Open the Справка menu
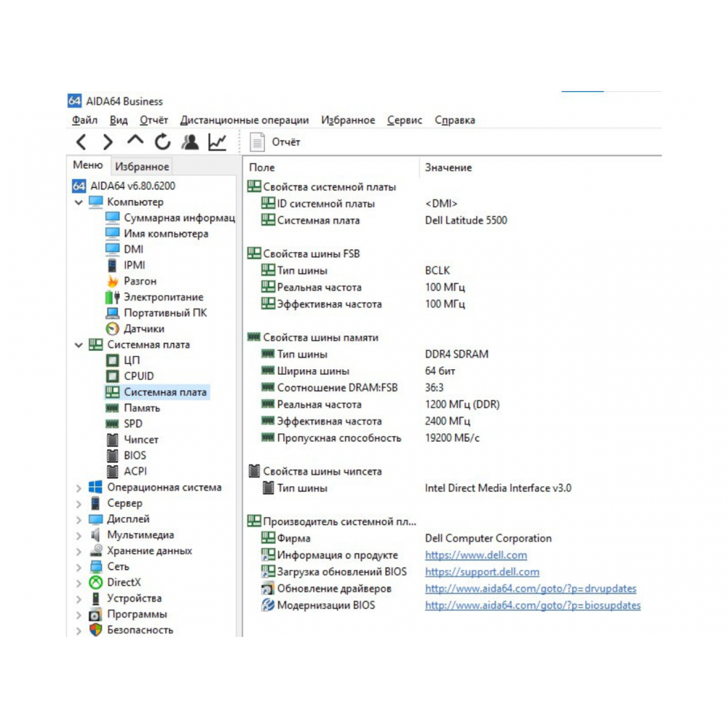 454,120
